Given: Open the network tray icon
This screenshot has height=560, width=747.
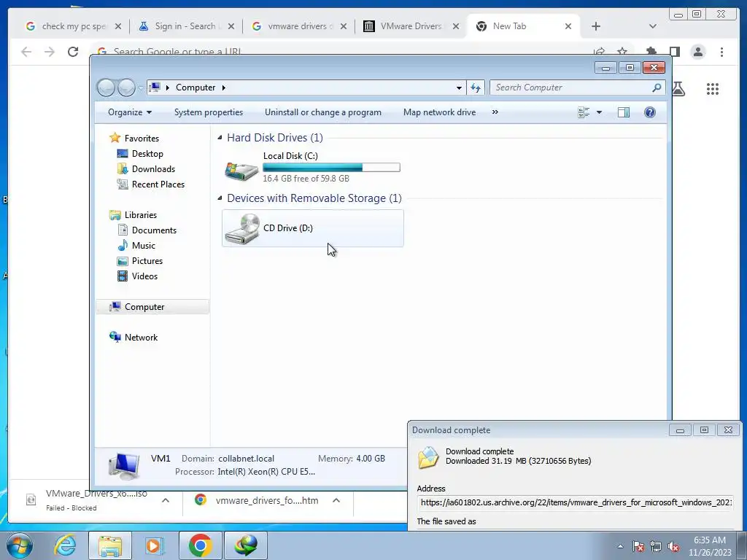Looking at the screenshot, I should tap(656, 547).
